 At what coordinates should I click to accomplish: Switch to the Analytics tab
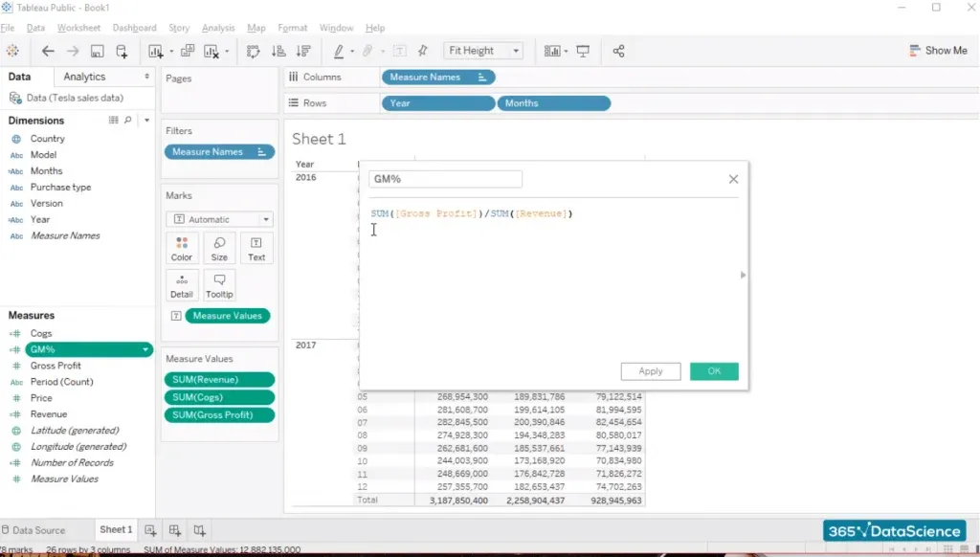coord(84,77)
